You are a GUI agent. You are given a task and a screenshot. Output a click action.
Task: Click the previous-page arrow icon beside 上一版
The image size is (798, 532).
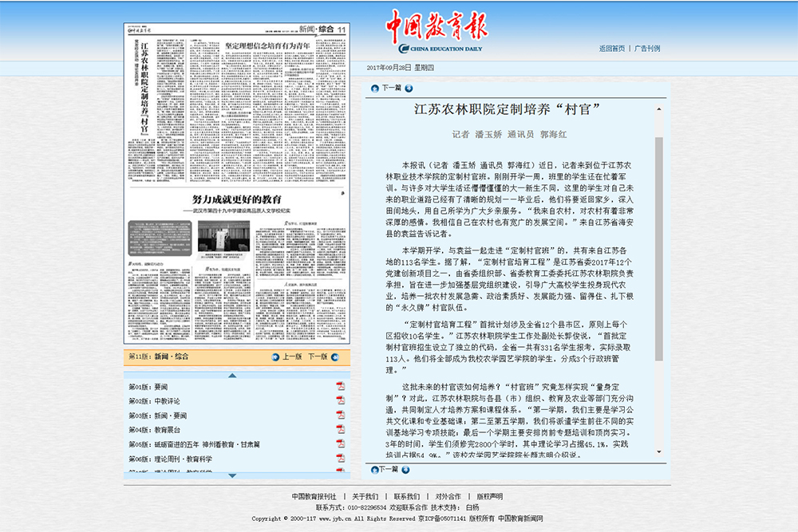275,357
